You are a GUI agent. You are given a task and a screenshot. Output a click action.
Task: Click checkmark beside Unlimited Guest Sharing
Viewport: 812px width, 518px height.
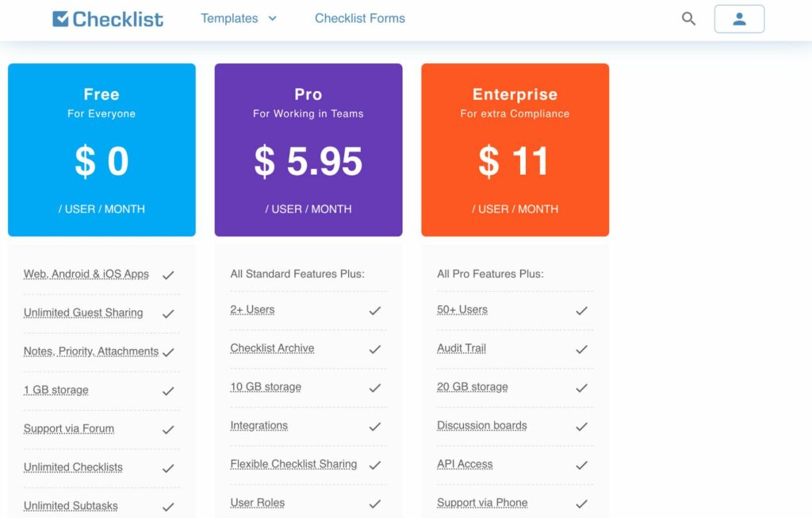tap(168, 313)
